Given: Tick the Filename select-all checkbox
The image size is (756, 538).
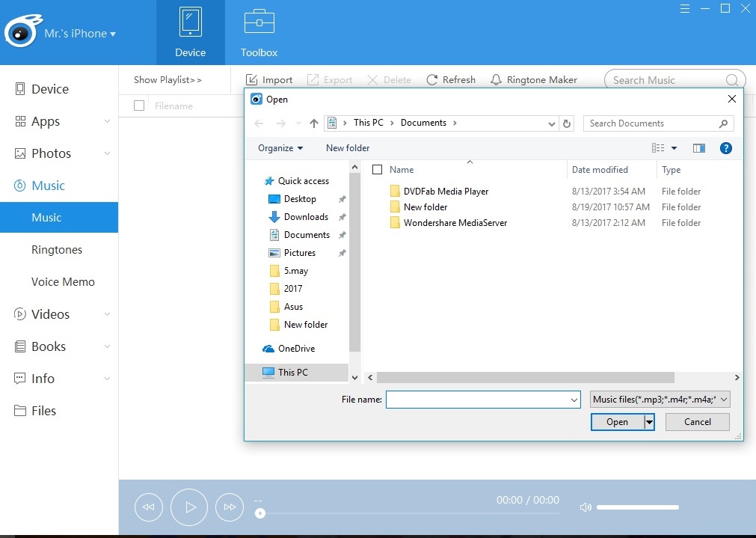Looking at the screenshot, I should coord(139,106).
